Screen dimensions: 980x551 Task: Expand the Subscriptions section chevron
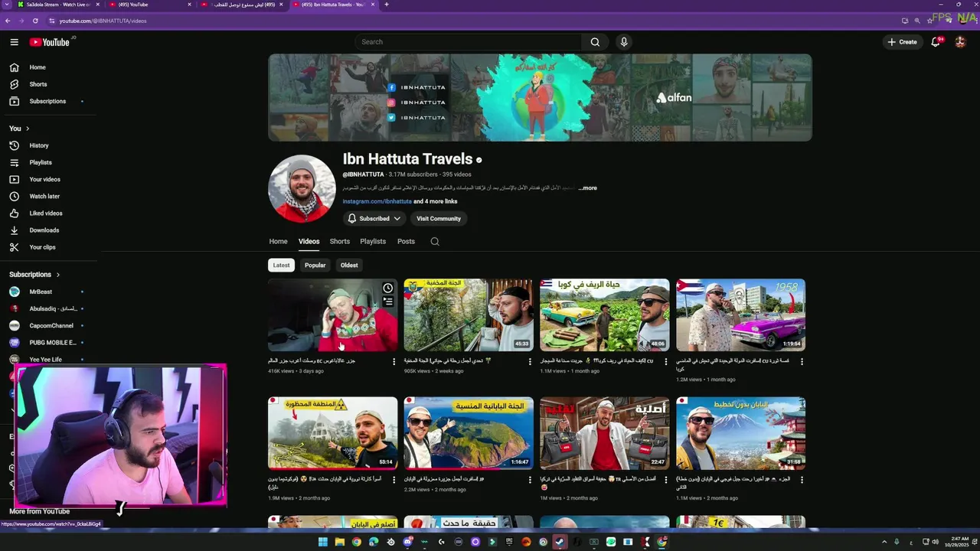57,275
